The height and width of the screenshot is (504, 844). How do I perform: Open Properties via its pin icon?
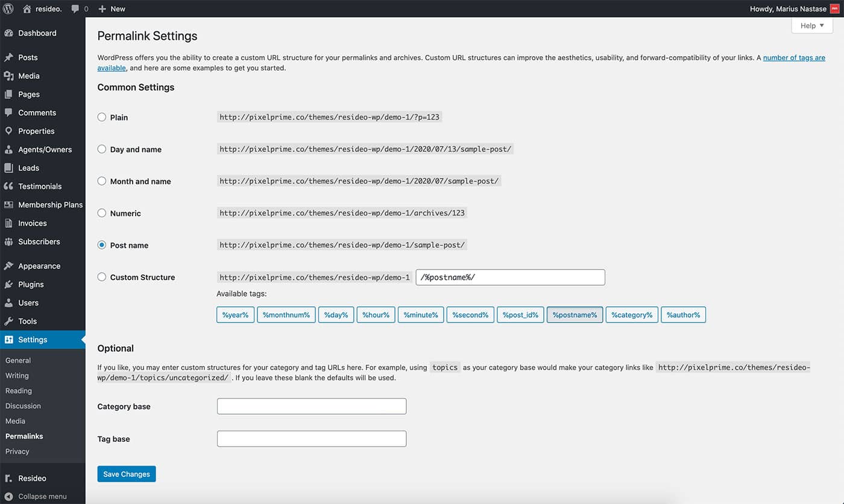8,131
